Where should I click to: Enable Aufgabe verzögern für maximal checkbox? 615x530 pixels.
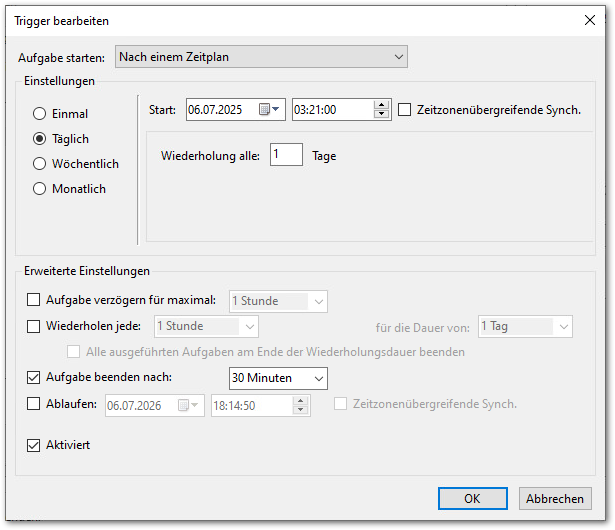click(34, 300)
